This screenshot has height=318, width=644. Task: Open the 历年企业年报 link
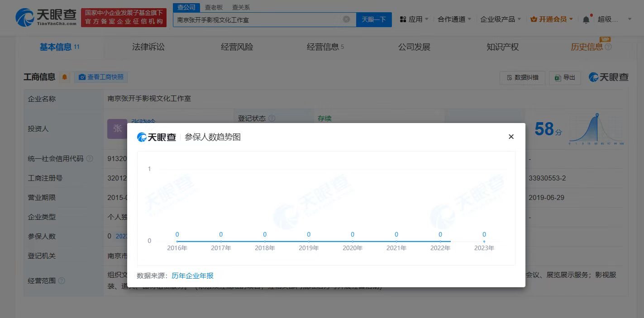[x=192, y=275]
